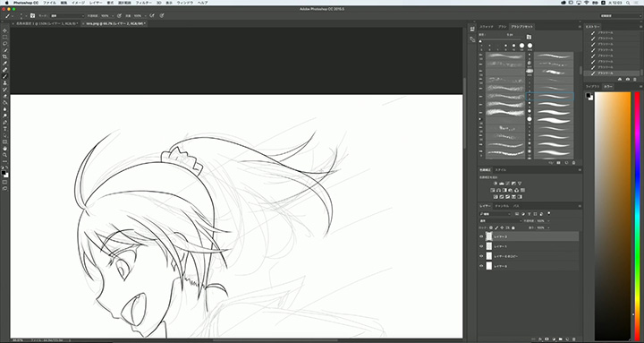The width and height of the screenshot is (644, 343).
Task: Select the Hand tool
Action: 5,149
